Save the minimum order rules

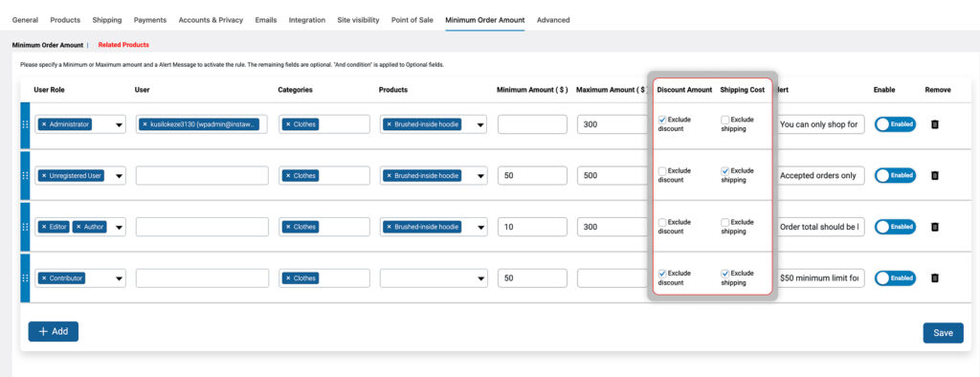[x=943, y=333]
